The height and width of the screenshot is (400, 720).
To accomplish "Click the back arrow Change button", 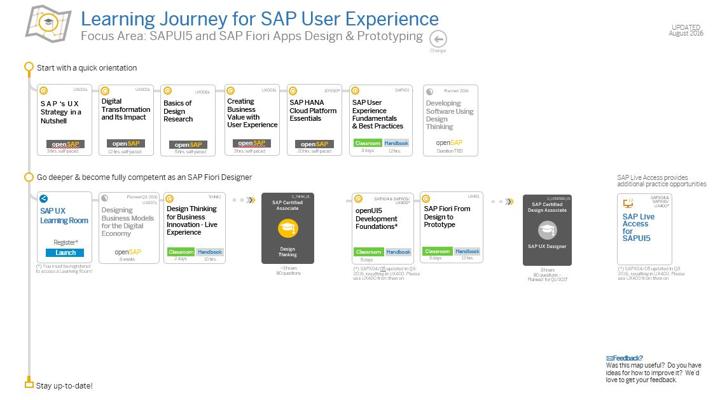I will point(438,39).
